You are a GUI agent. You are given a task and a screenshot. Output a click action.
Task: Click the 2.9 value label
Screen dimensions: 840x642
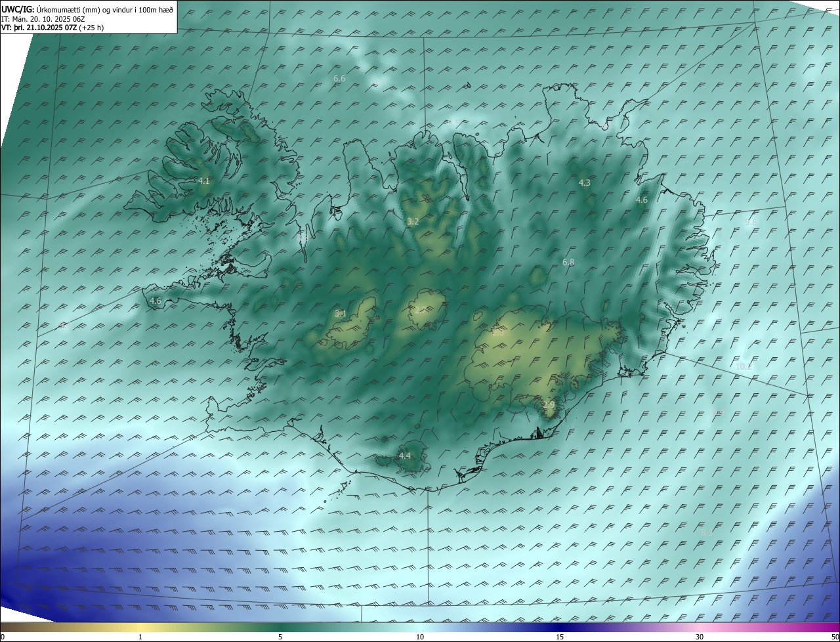[549, 405]
